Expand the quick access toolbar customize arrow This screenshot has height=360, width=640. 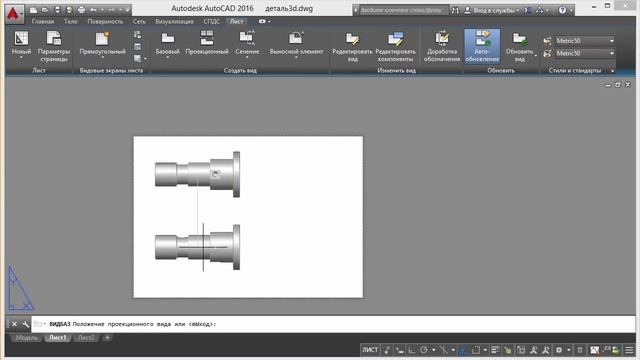point(127,10)
